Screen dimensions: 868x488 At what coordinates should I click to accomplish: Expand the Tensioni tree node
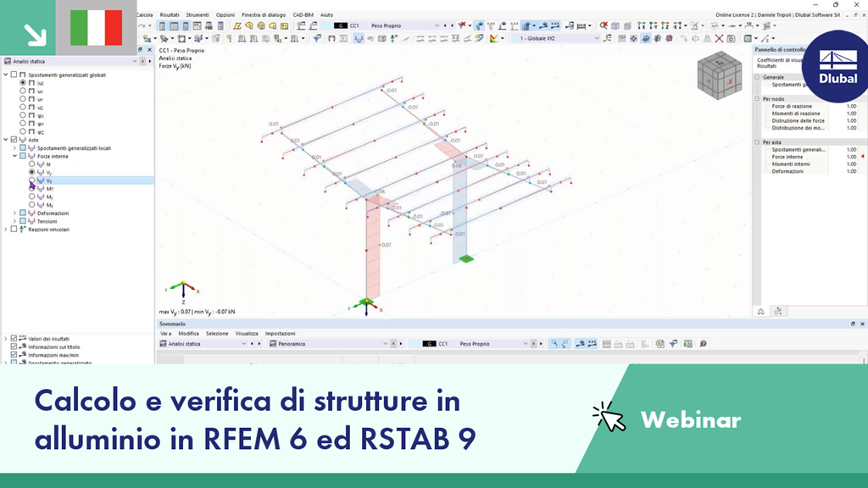click(x=15, y=221)
